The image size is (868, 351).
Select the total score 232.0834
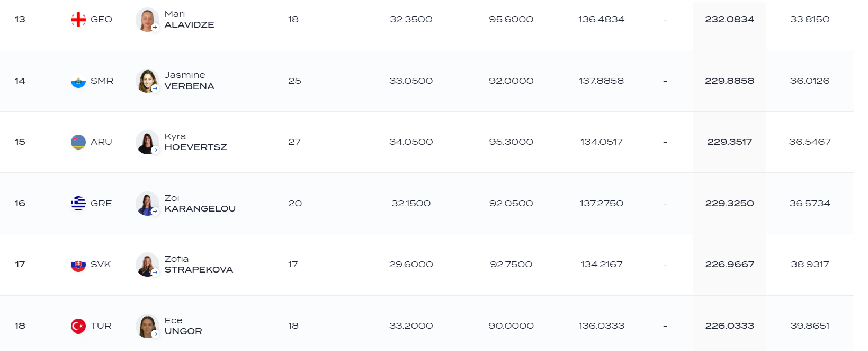point(729,20)
